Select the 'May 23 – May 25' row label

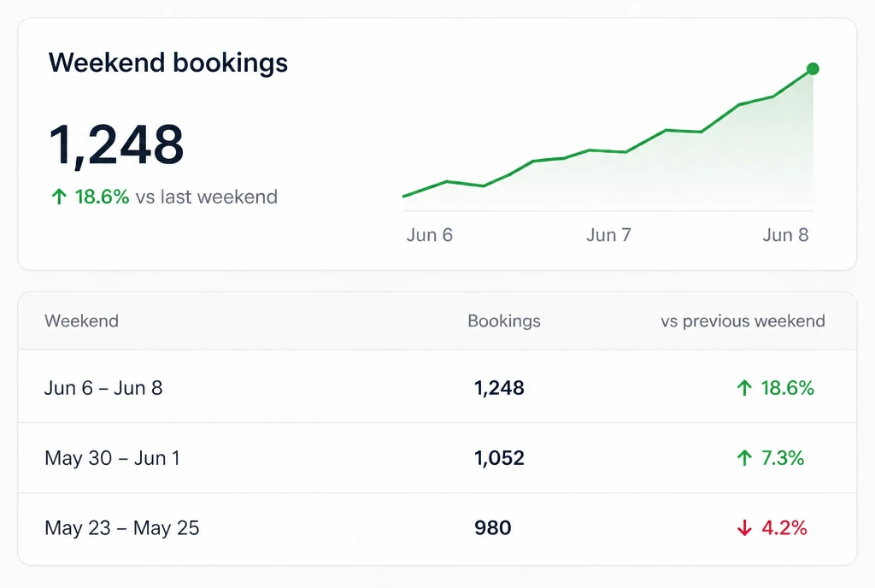(121, 528)
